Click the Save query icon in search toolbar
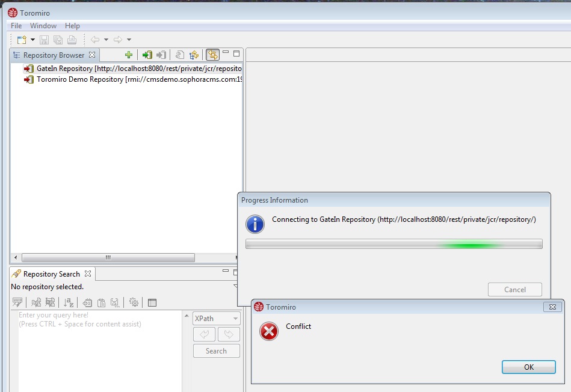 click(x=115, y=302)
